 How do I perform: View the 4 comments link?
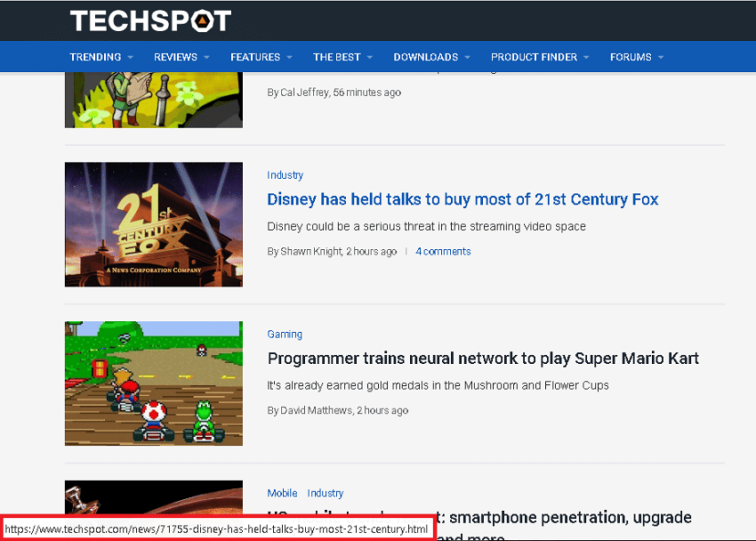click(x=443, y=252)
